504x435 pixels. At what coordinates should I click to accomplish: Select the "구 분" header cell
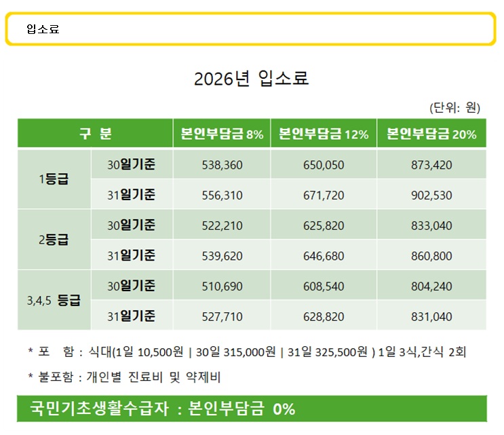[x=95, y=134]
